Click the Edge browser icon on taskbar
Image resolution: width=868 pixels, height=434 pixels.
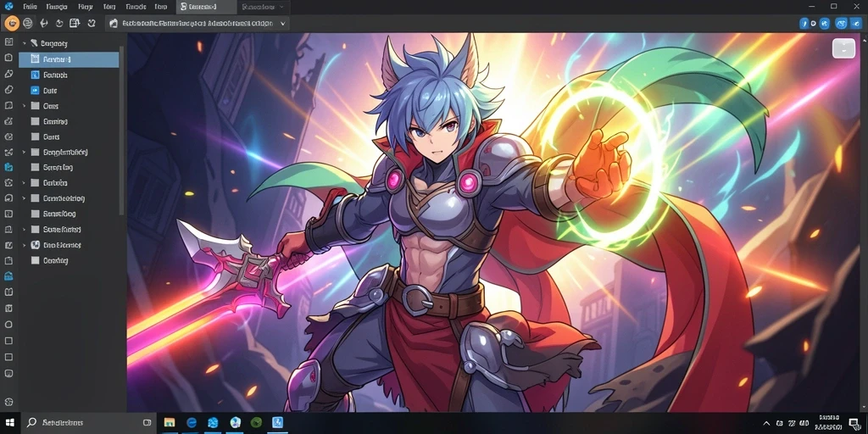coord(192,423)
